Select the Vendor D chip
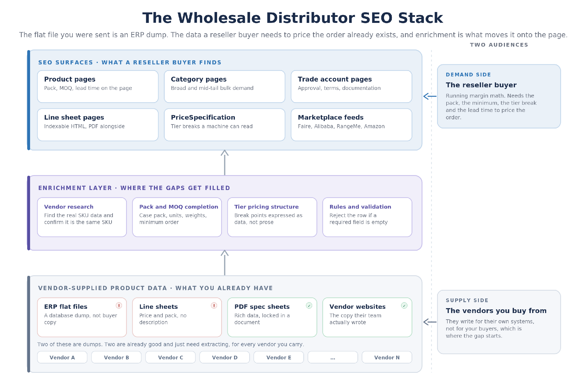586x392 pixels. pyautogui.click(x=225, y=357)
